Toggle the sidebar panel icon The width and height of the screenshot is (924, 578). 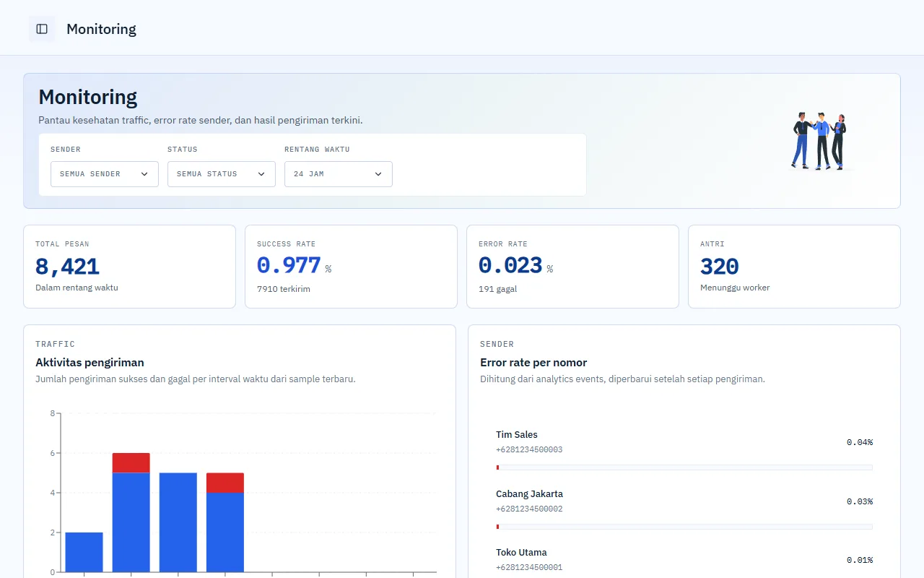(42, 29)
